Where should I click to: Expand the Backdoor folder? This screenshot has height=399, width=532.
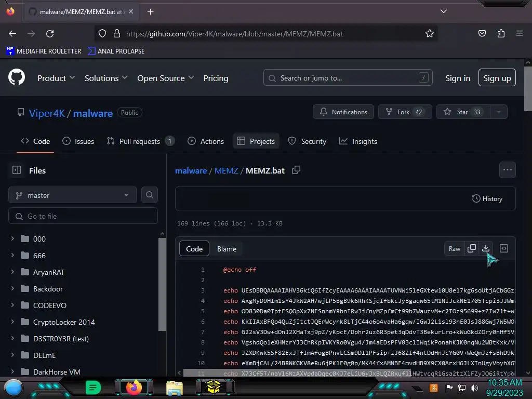(x=12, y=288)
